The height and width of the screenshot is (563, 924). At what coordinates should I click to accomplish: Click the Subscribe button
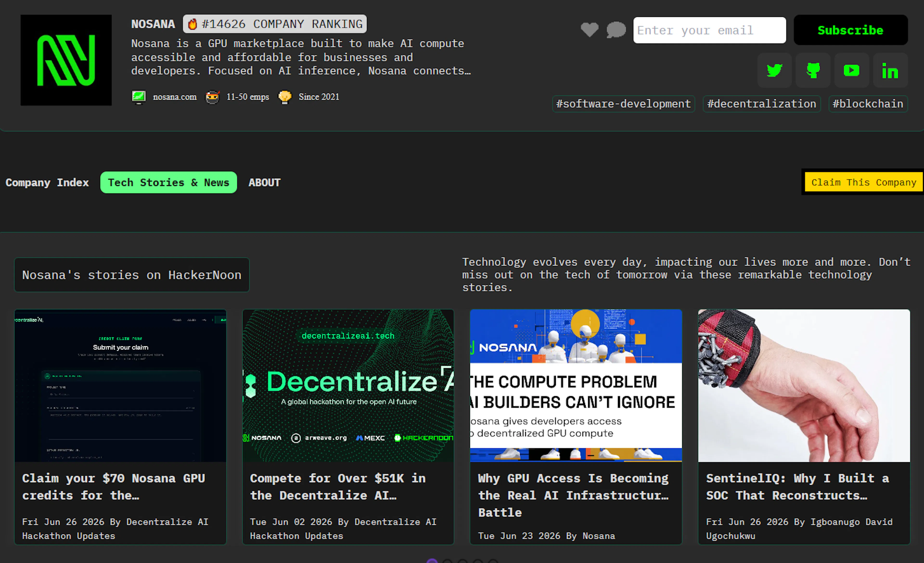(851, 30)
